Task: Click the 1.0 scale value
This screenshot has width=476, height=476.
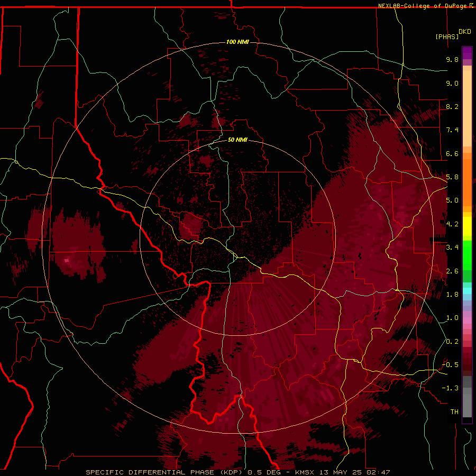Action: coord(452,318)
